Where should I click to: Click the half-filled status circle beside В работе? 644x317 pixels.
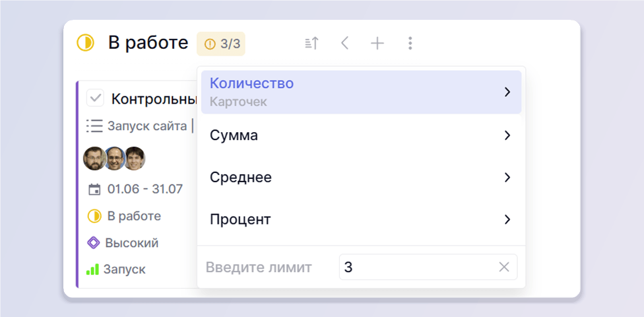tap(85, 43)
